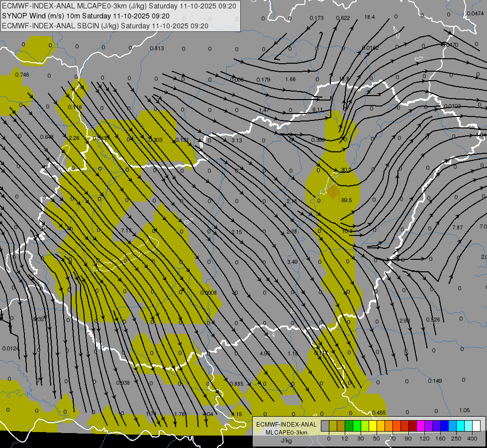Click the gray swatch in the legend
The image size is (487, 448).
[x=325, y=426]
